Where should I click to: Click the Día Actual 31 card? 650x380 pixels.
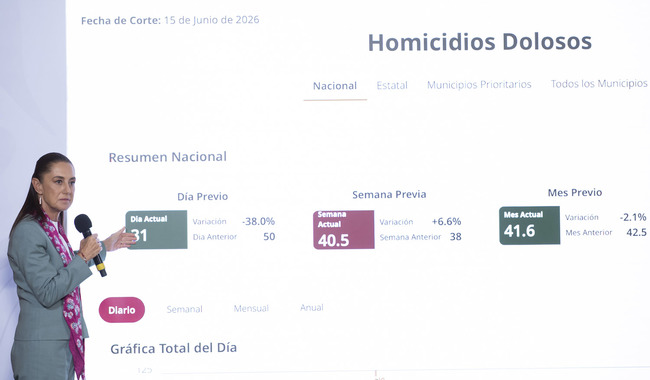tap(156, 230)
